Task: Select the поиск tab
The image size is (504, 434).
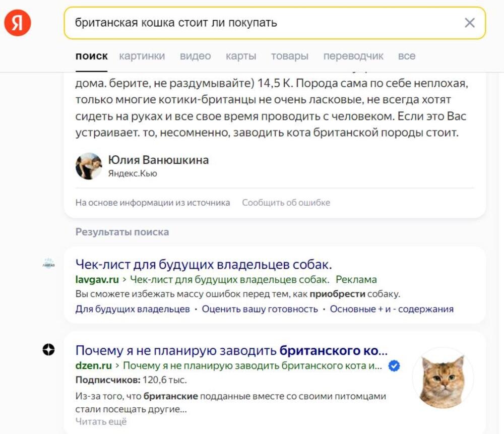Action: (92, 56)
